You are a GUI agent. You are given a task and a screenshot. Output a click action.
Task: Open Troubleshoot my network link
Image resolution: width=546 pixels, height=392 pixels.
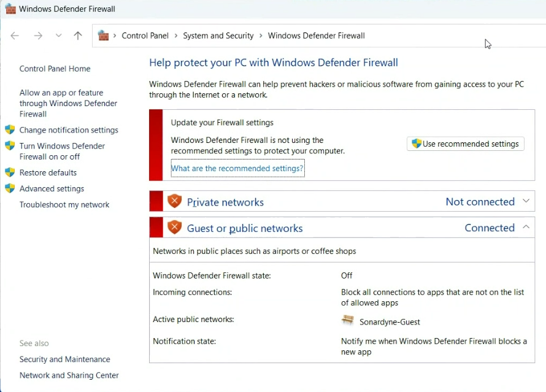64,205
